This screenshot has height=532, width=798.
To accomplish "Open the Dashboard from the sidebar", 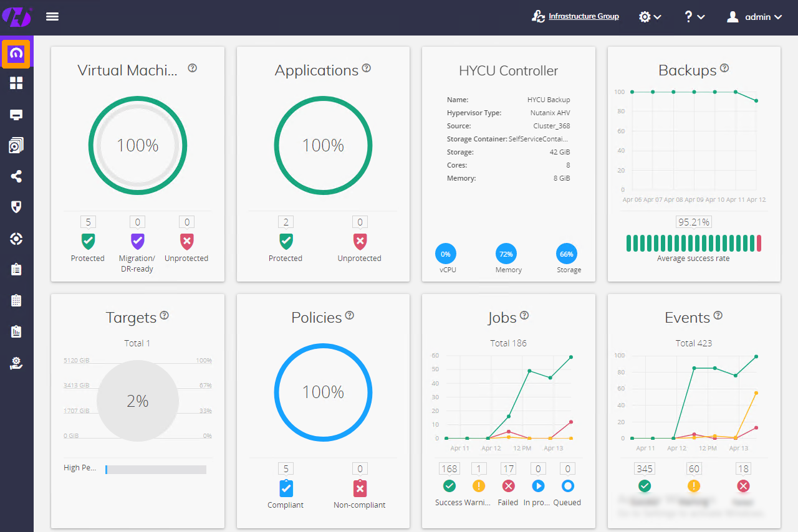I will [16, 54].
